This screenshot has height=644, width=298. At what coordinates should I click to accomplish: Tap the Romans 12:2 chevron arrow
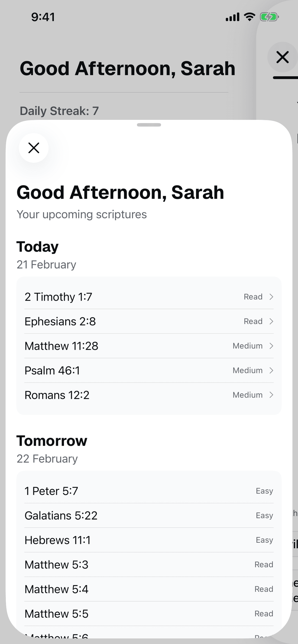[271, 395]
